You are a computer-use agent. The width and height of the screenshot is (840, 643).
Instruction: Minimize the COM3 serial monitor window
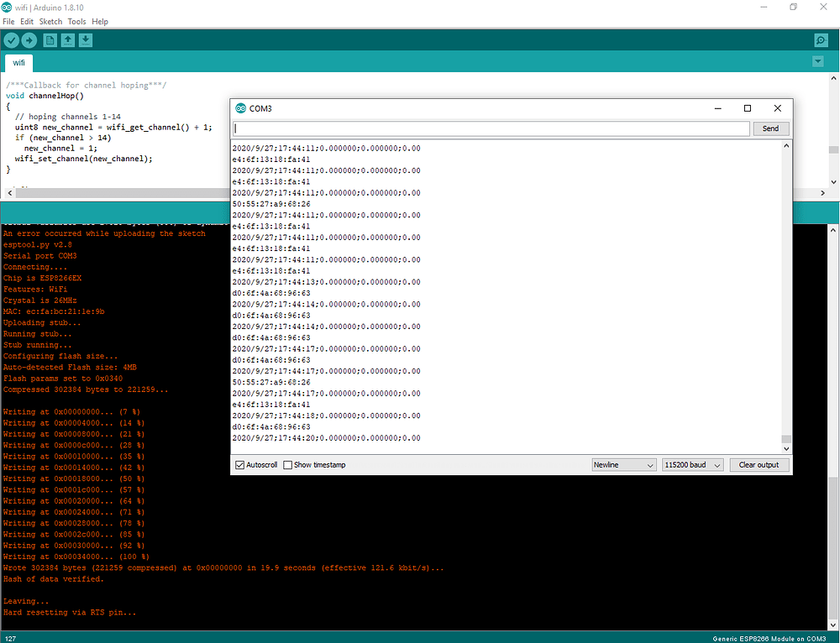coord(718,108)
